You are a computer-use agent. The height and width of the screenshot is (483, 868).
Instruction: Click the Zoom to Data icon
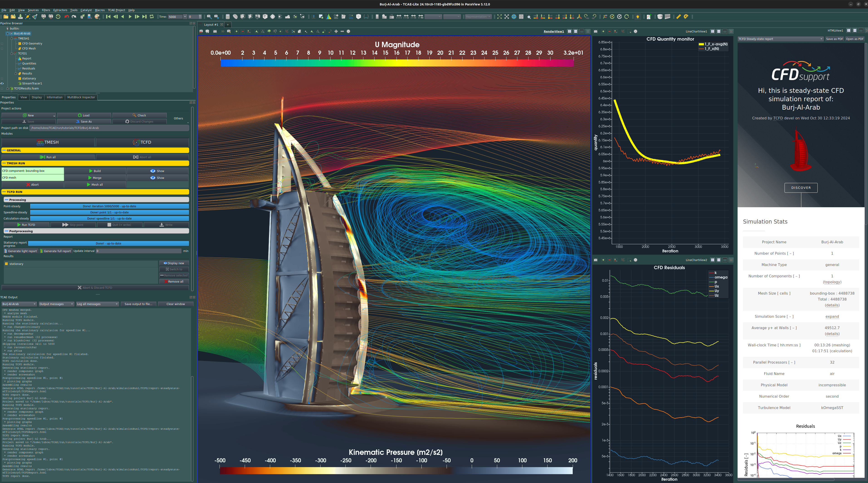coord(506,17)
